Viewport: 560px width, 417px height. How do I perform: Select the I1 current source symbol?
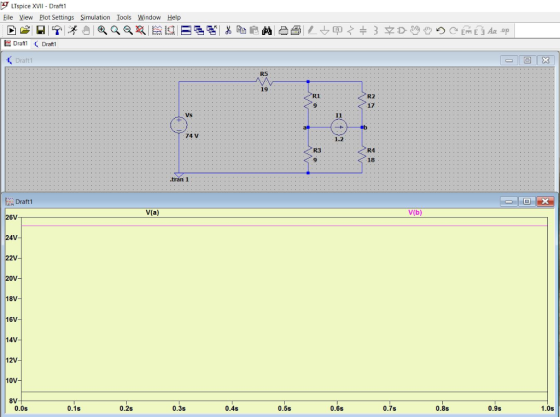(339, 127)
